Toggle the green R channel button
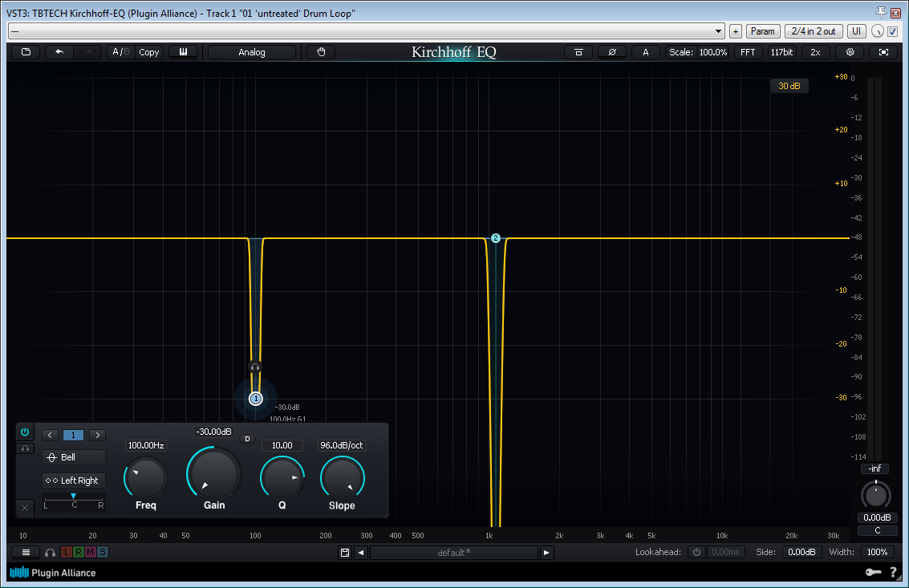The height and width of the screenshot is (588, 909). pos(79,552)
